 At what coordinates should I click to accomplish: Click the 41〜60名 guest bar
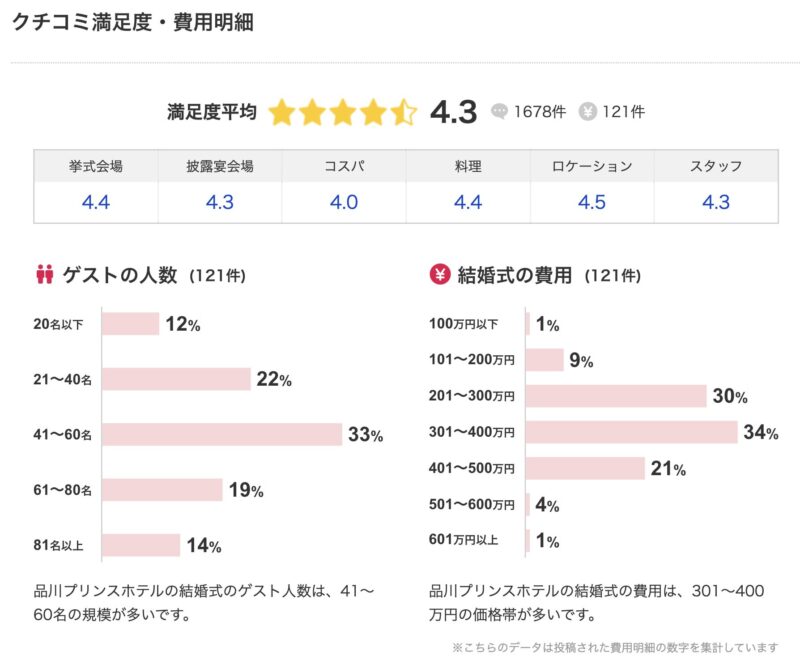click(221, 435)
